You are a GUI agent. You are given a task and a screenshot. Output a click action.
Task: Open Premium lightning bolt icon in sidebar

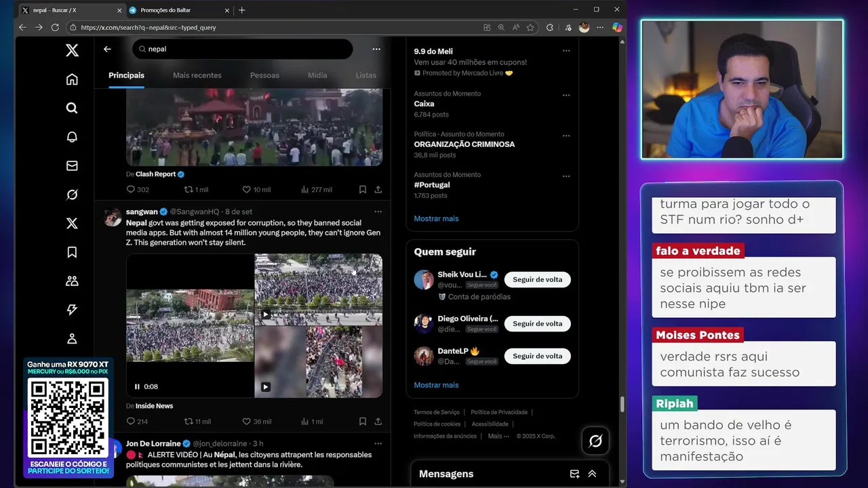click(72, 310)
